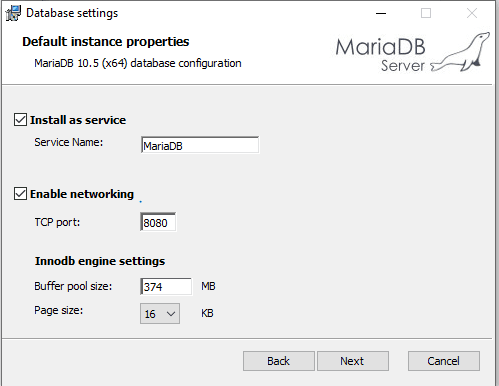Image resolution: width=499 pixels, height=386 pixels.
Task: Click the 'MB' unit label
Action: pos(208,286)
